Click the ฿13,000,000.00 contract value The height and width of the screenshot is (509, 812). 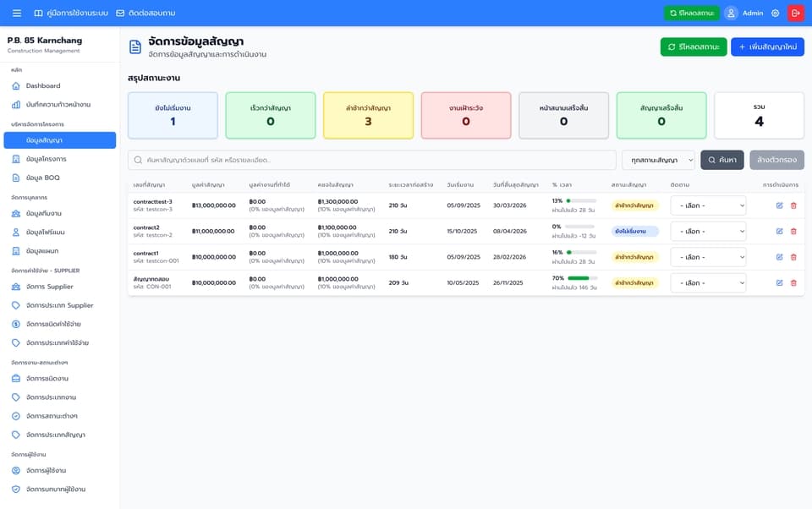[213, 205]
